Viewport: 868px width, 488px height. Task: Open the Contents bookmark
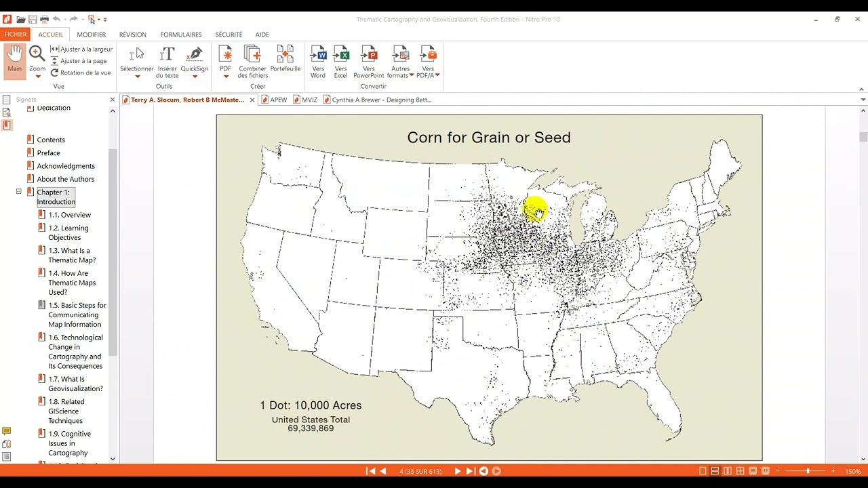click(x=51, y=140)
